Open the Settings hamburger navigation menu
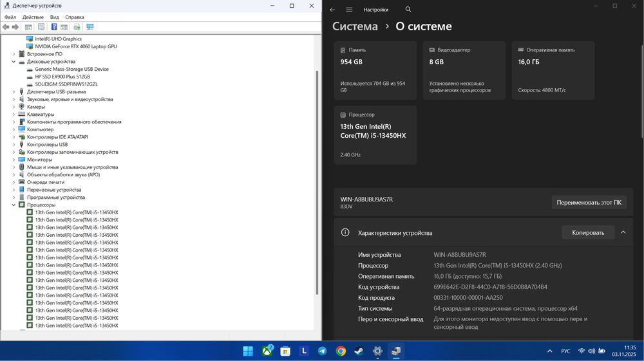 (349, 10)
